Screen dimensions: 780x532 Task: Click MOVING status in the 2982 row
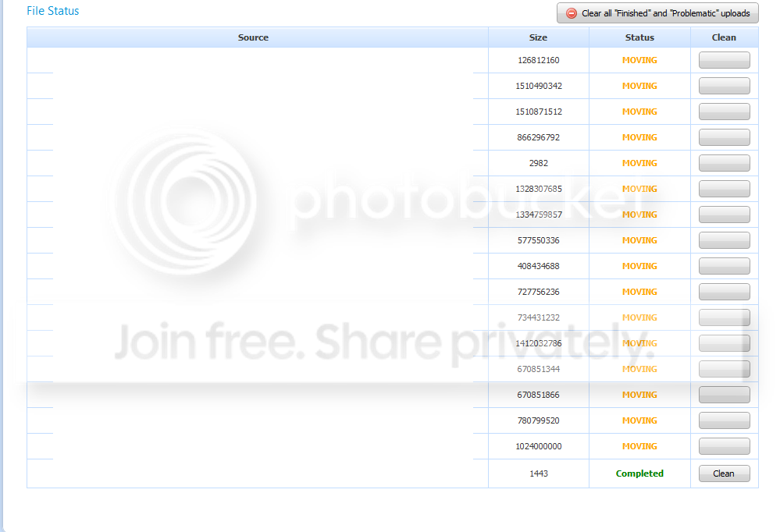pyautogui.click(x=639, y=163)
